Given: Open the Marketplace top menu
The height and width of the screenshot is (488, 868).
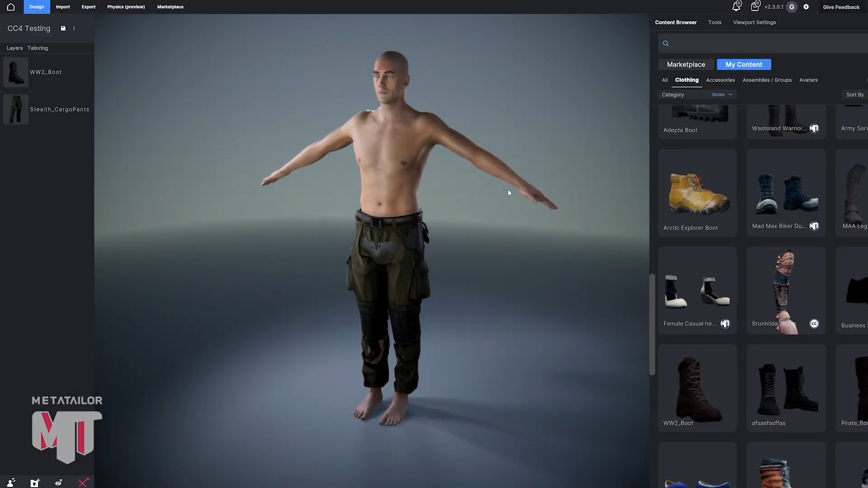Looking at the screenshot, I should coord(170,7).
